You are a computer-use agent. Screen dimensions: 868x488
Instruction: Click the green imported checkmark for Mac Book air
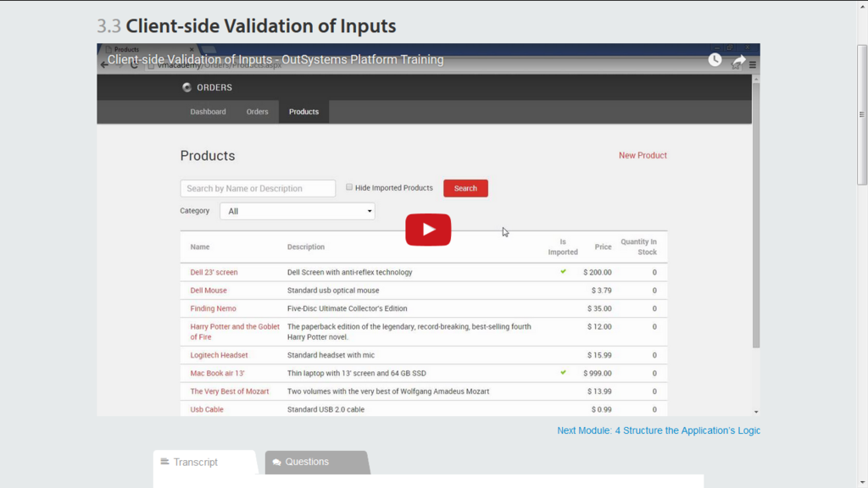pyautogui.click(x=563, y=373)
